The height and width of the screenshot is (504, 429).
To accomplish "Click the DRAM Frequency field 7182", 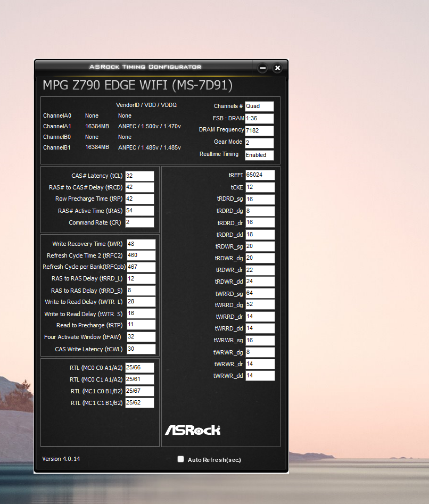I will click(259, 131).
